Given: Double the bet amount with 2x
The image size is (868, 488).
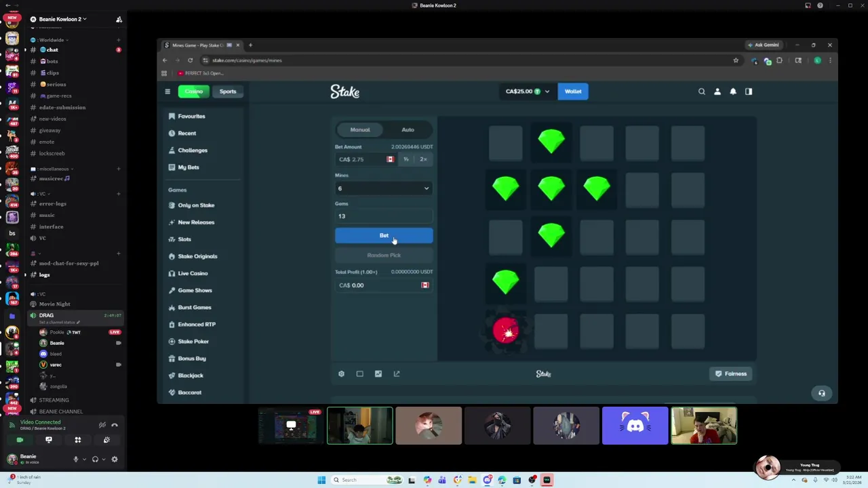Looking at the screenshot, I should tap(423, 159).
